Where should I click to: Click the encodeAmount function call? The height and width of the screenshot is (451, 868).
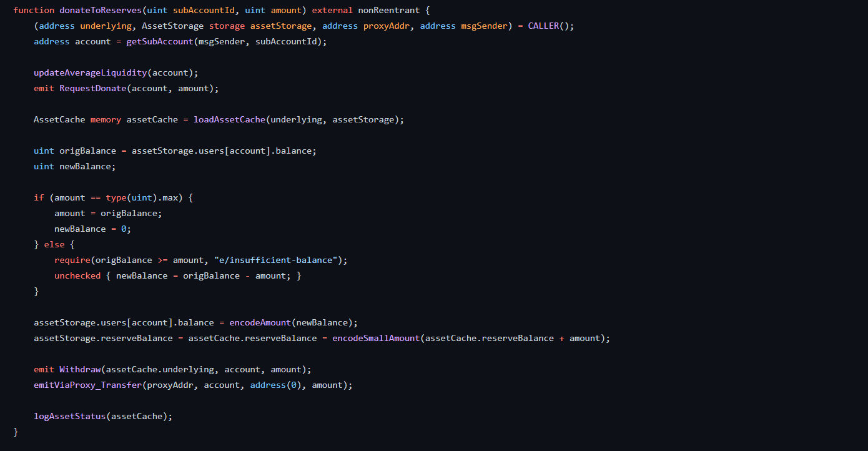click(x=260, y=323)
